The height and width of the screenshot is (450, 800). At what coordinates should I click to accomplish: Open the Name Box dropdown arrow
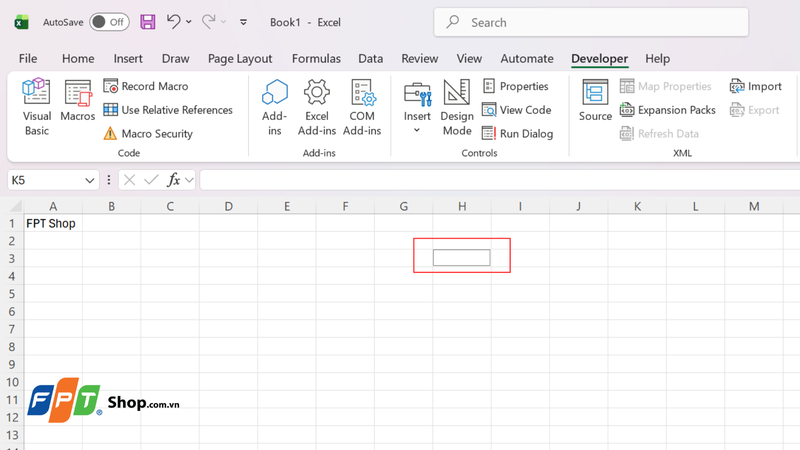click(90, 180)
